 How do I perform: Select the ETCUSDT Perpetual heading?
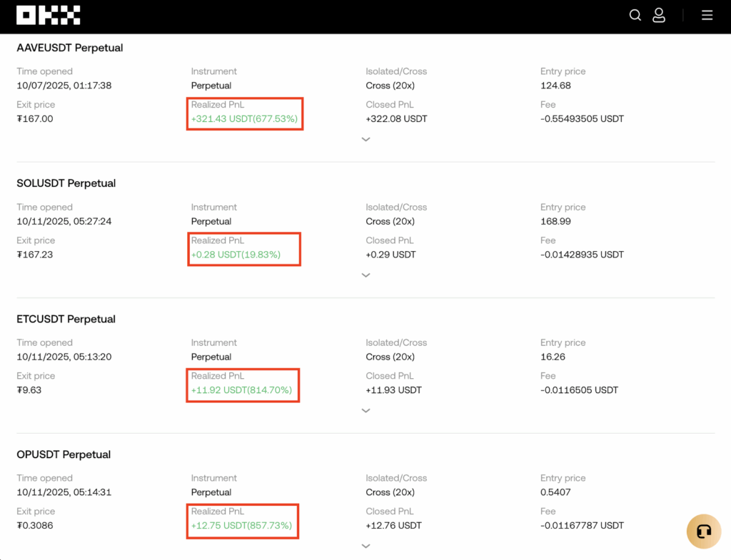tap(66, 319)
